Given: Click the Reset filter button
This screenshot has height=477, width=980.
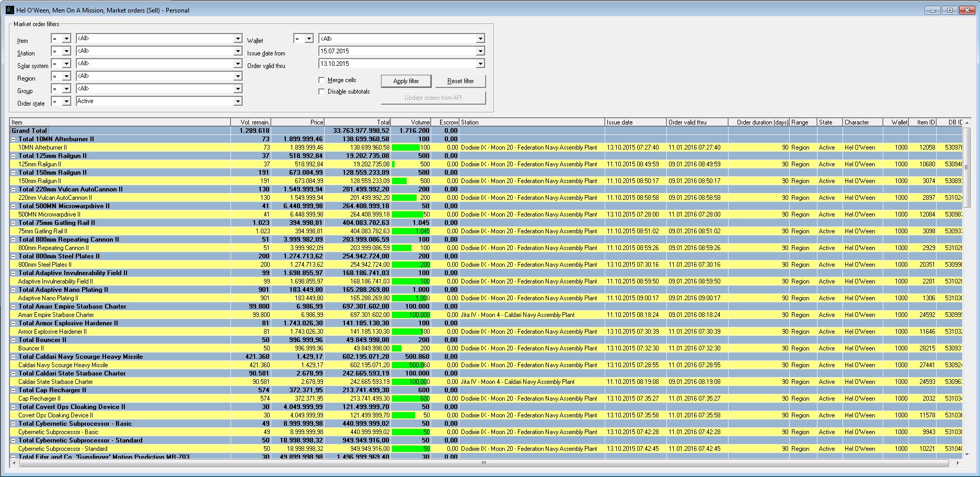Looking at the screenshot, I should pos(460,81).
